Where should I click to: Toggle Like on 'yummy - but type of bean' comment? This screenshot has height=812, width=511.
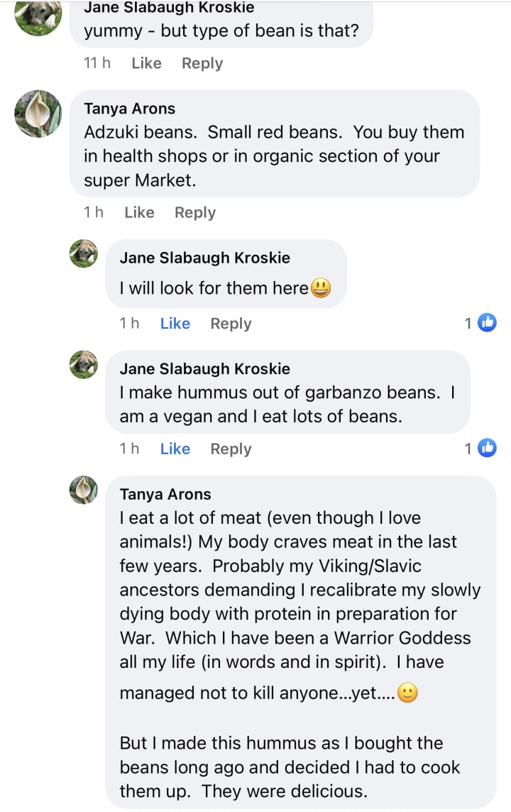tap(146, 63)
